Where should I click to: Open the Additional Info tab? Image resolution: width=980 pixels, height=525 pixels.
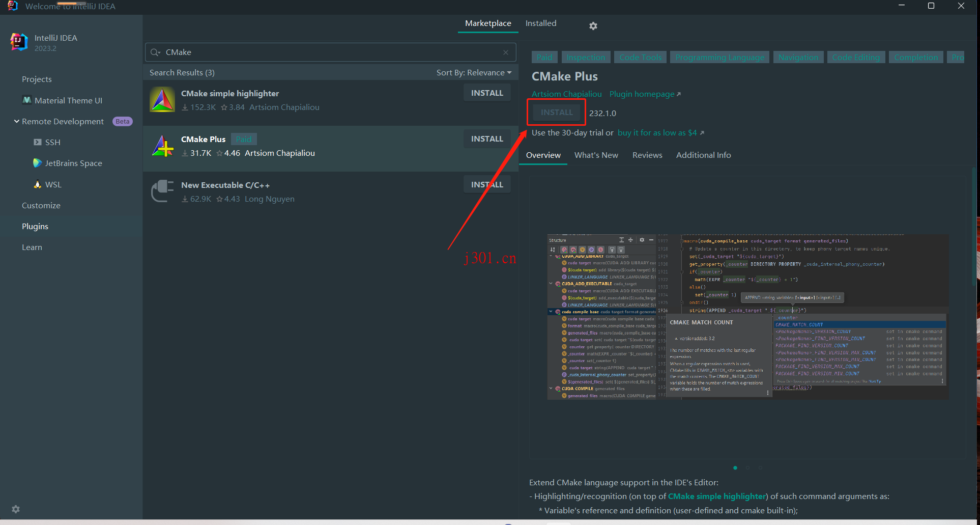coord(703,155)
